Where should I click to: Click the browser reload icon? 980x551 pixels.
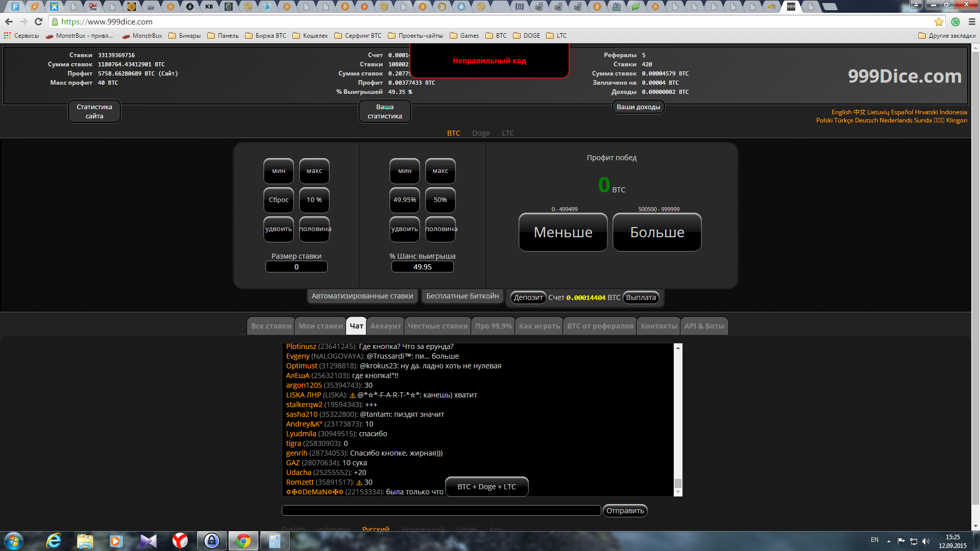[x=38, y=21]
